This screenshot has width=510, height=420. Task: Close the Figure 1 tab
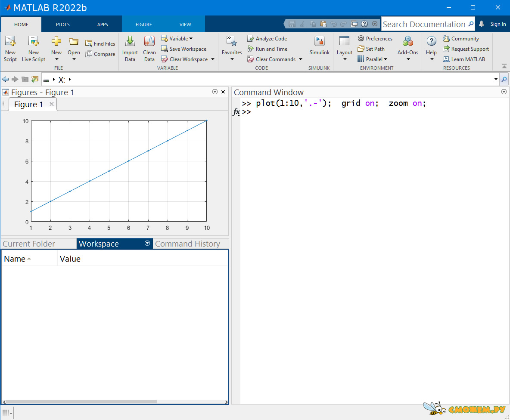51,104
